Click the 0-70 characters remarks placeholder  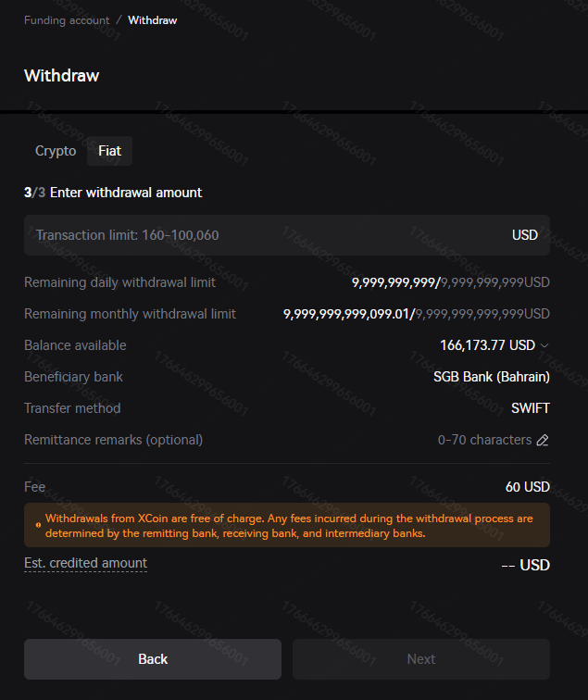pyautogui.click(x=485, y=440)
